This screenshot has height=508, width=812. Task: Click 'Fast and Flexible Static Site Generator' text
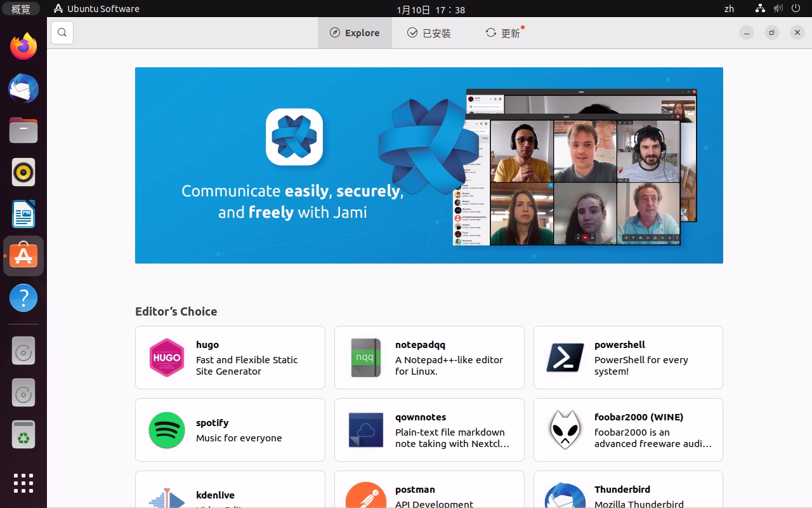(x=247, y=365)
